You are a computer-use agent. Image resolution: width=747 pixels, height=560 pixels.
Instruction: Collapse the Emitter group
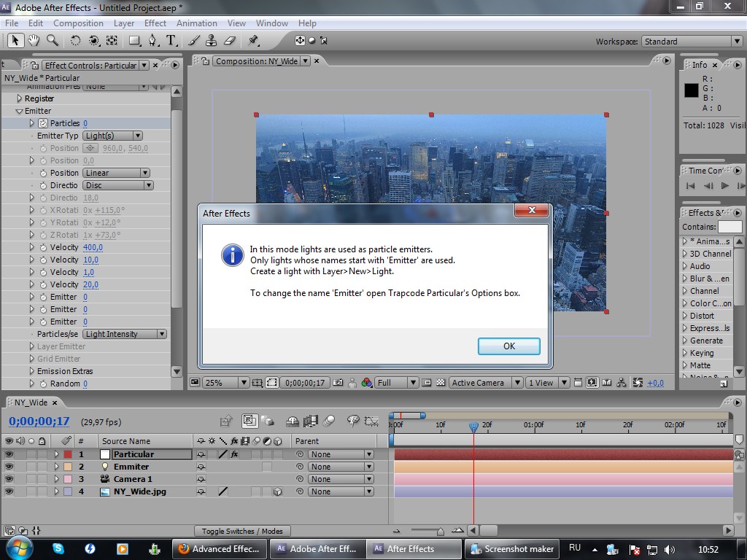[19, 111]
